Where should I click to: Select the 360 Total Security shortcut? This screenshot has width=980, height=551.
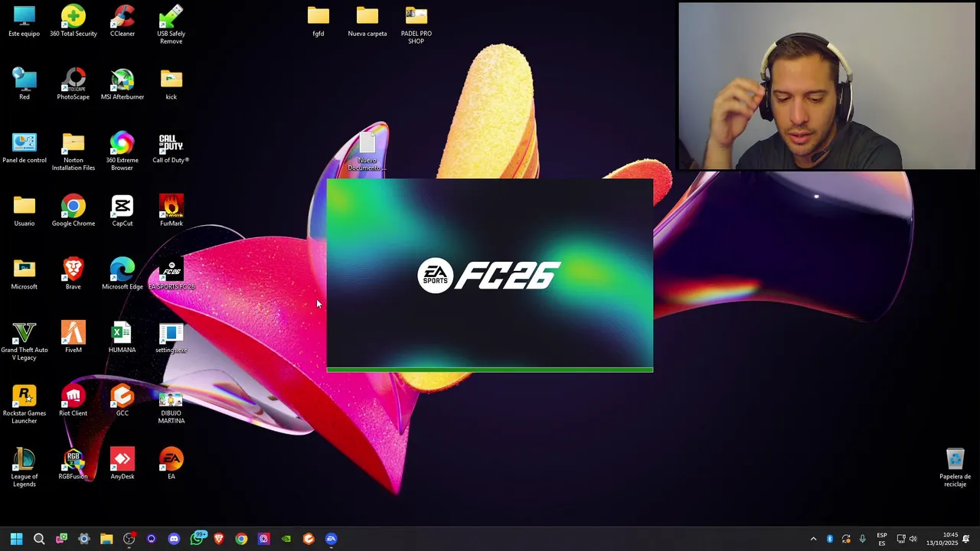73,21
